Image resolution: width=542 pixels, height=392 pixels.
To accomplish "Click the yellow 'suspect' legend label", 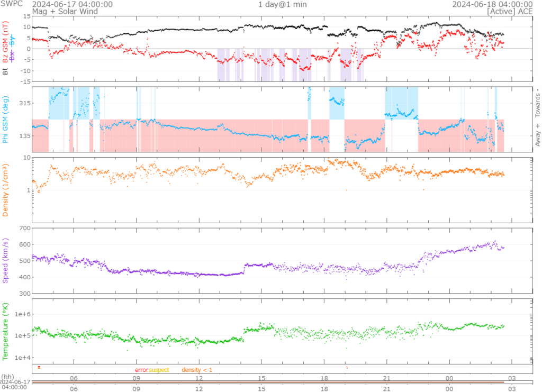I will 159,370.
